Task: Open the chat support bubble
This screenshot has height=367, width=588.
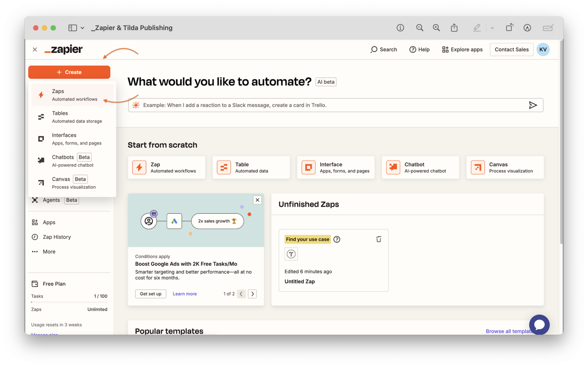Action: coord(539,325)
